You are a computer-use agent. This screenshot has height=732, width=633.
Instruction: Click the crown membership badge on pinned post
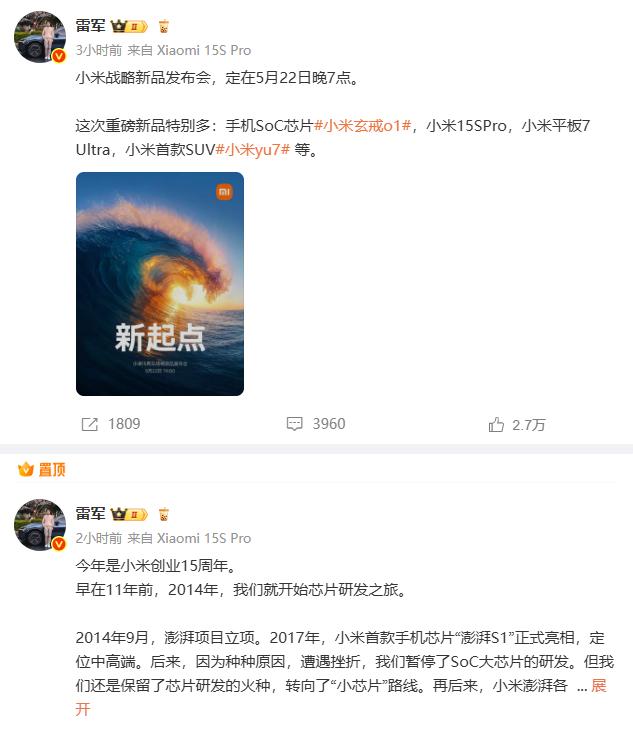pyautogui.click(x=129, y=514)
